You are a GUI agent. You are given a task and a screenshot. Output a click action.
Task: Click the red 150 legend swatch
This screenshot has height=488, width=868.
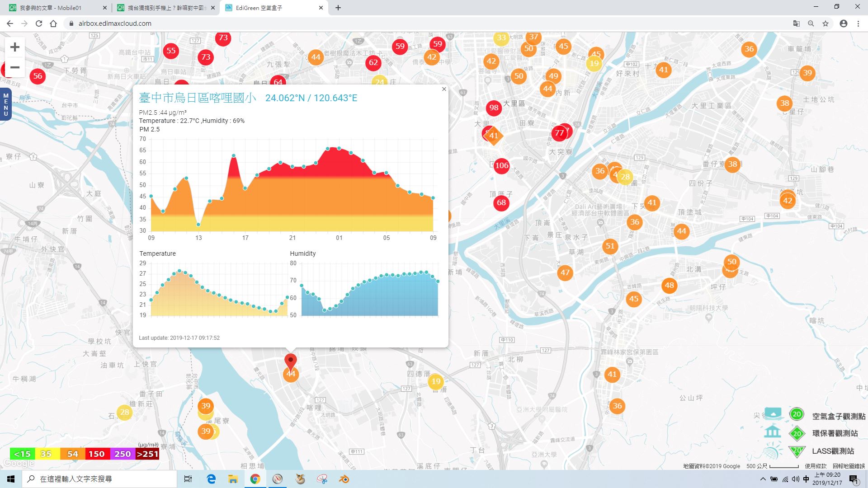[x=96, y=454]
